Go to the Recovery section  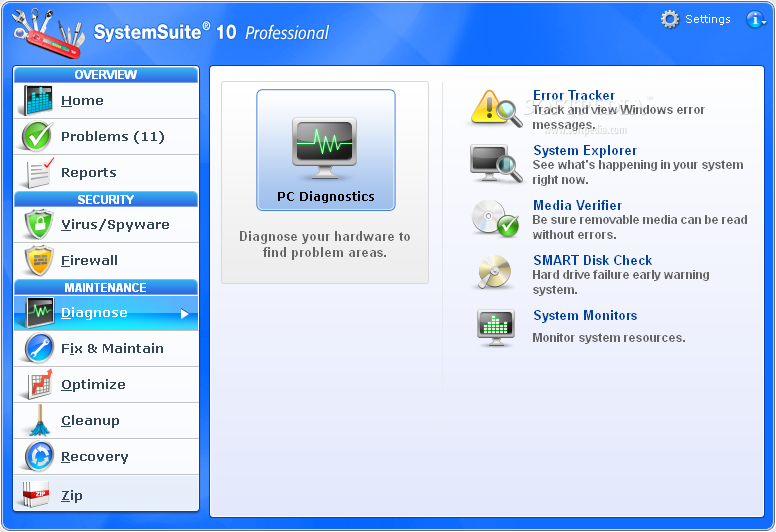click(x=106, y=457)
